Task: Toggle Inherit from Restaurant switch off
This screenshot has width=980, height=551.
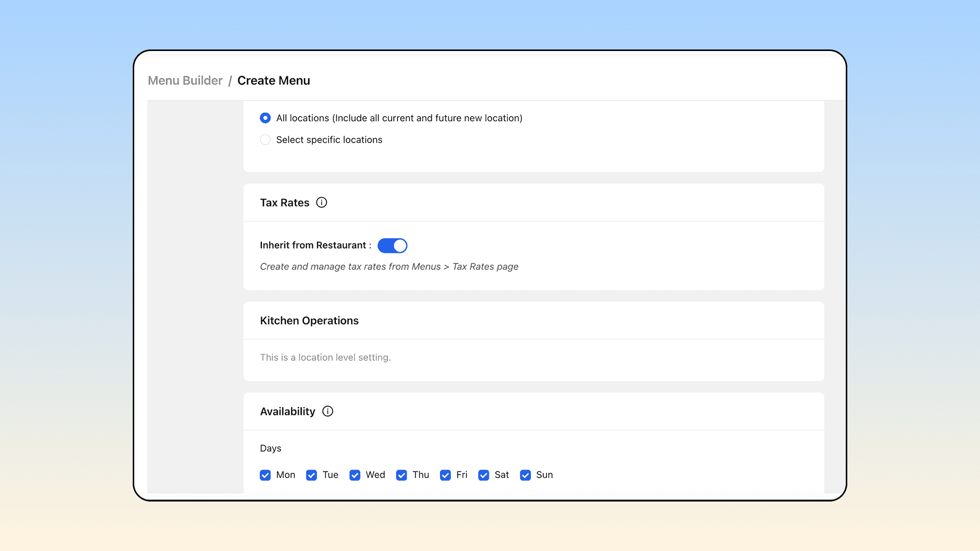Action: click(x=392, y=245)
